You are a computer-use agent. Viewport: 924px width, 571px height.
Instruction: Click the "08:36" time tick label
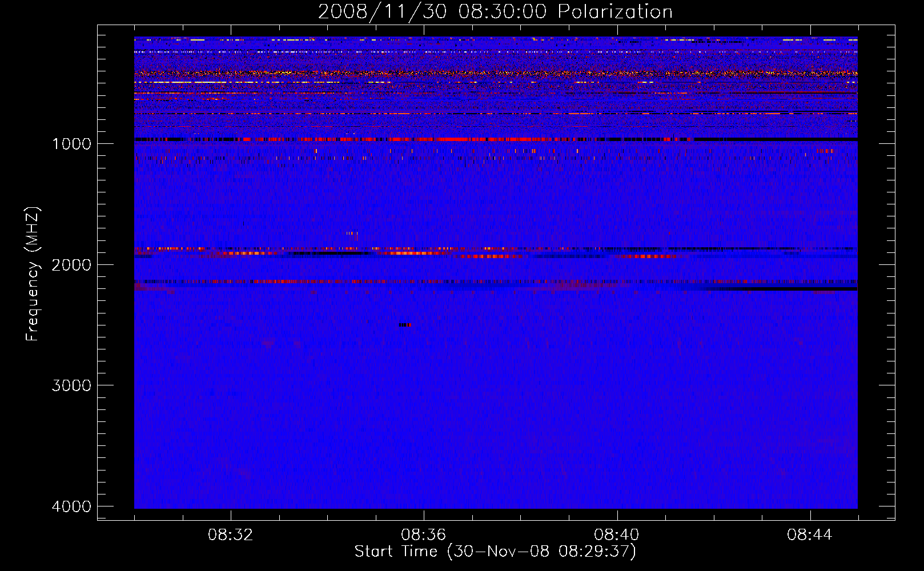pyautogui.click(x=424, y=534)
